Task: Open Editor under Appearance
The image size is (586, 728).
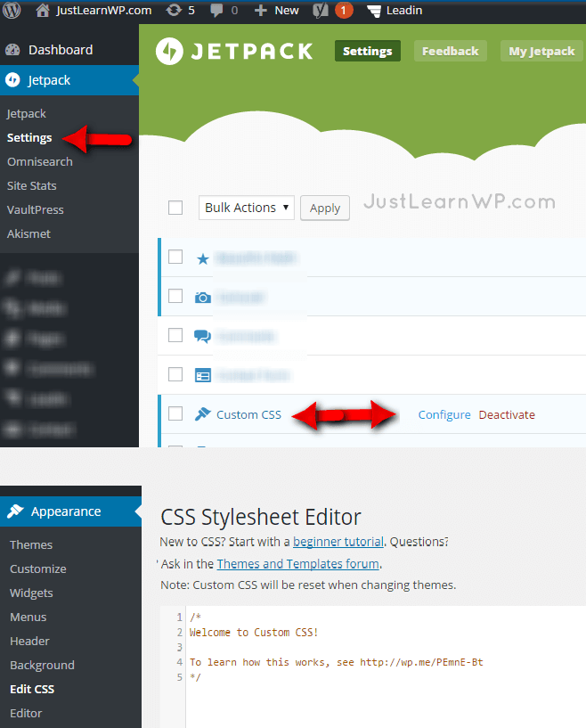Action: (26, 713)
